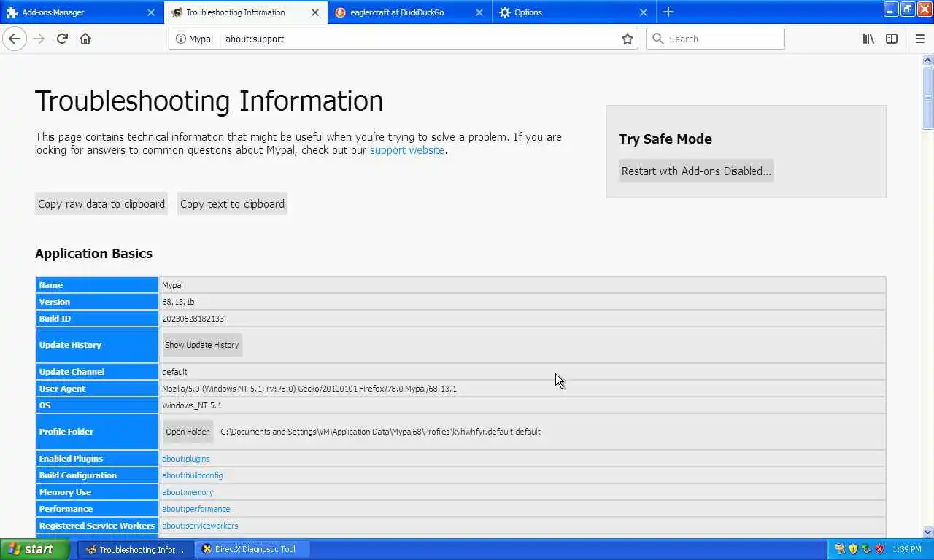Select the version value 68.13.1b

tap(178, 302)
